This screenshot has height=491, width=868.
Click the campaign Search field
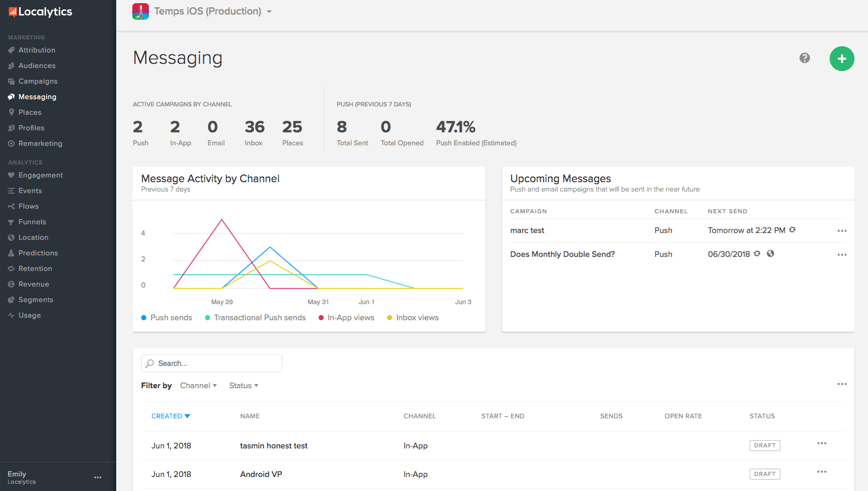pos(212,363)
